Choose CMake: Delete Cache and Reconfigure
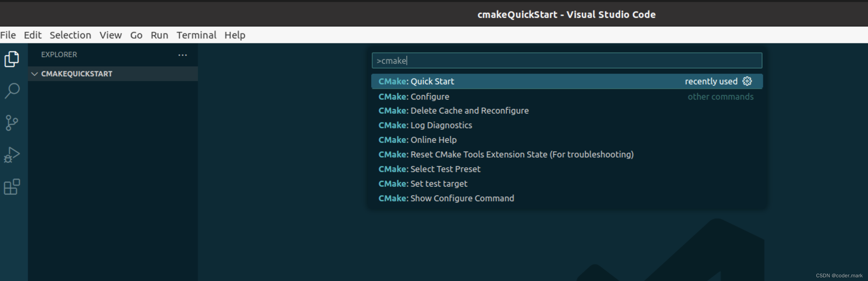Screen dimensions: 868x281 [567, 111]
